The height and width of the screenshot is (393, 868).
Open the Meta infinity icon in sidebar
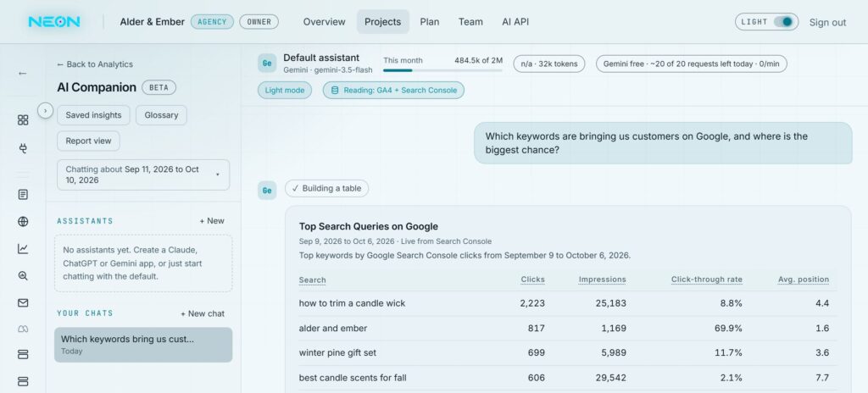point(23,329)
